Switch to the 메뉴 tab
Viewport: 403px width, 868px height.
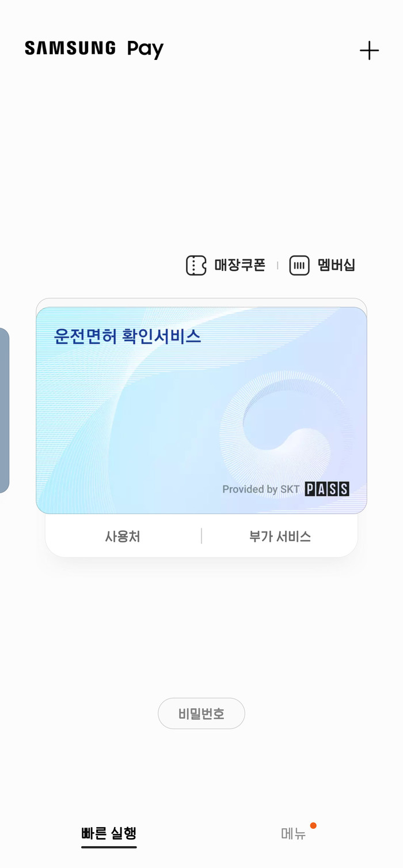coord(294,833)
